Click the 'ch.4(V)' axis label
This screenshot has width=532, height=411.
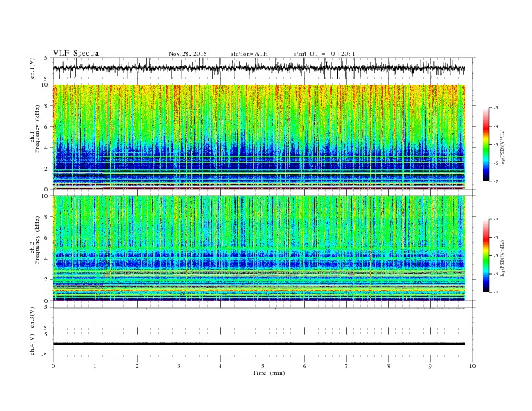coord(32,345)
